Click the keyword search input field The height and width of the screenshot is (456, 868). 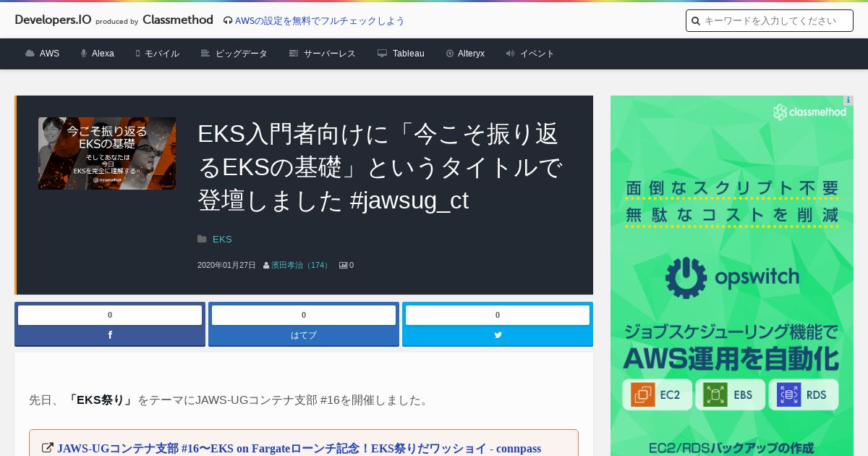[770, 21]
